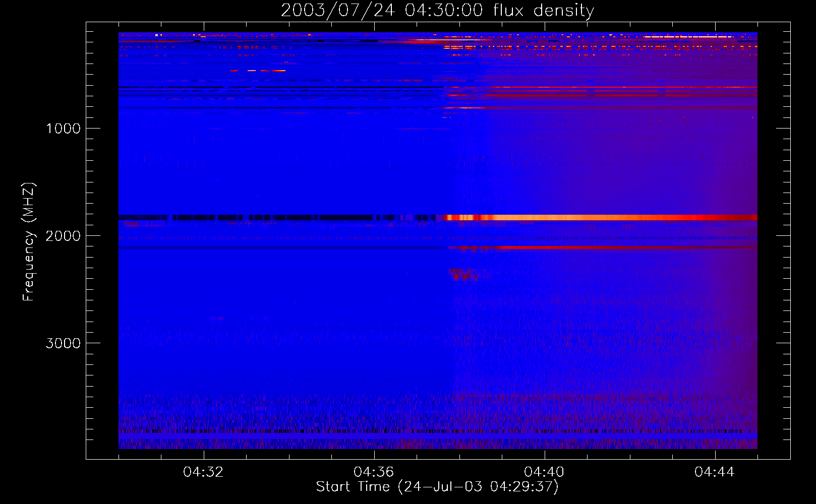Click the 04:32 time tick label
816x504 pixels.
point(204,472)
